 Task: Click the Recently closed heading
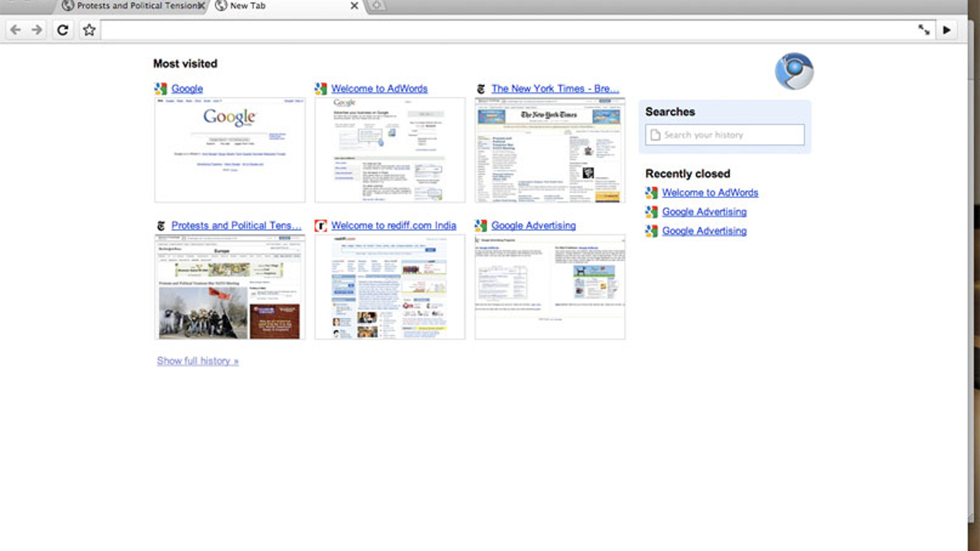click(687, 174)
